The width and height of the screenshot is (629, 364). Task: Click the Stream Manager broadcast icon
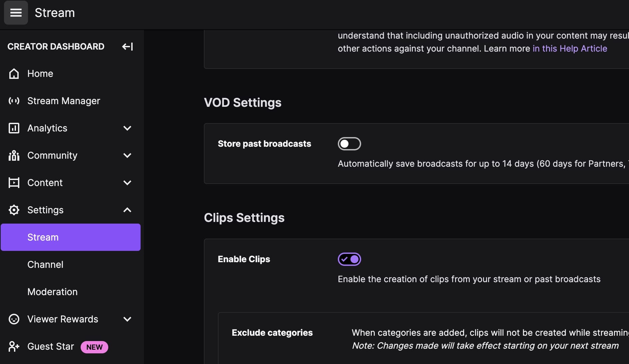click(14, 101)
